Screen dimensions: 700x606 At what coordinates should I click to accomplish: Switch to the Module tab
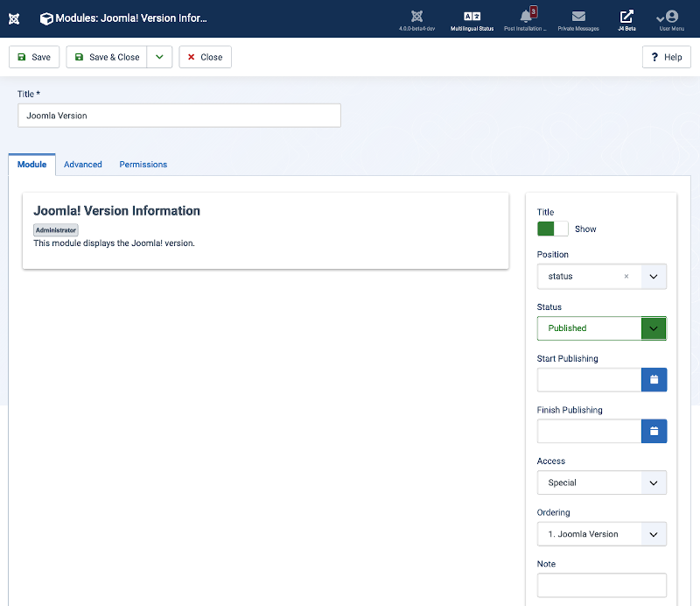point(31,165)
